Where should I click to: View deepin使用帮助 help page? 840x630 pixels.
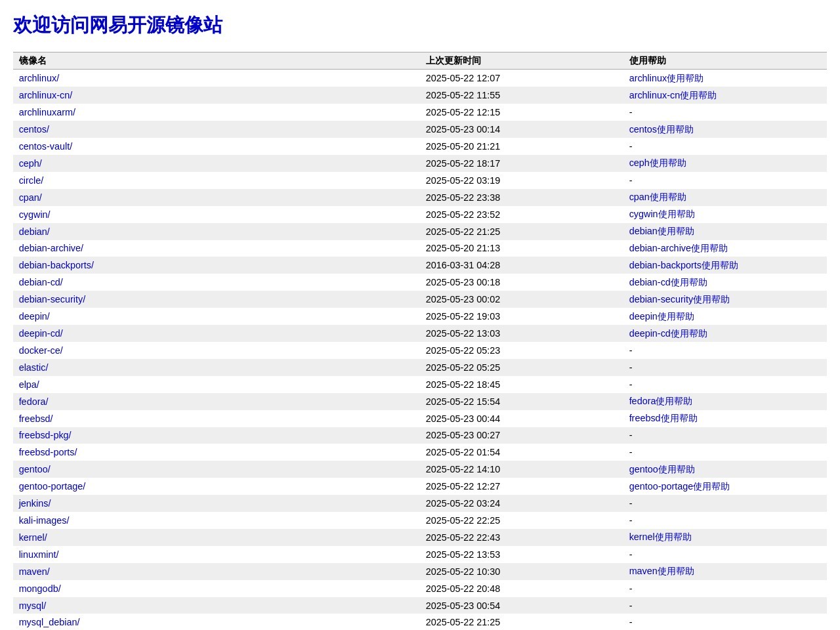(661, 316)
